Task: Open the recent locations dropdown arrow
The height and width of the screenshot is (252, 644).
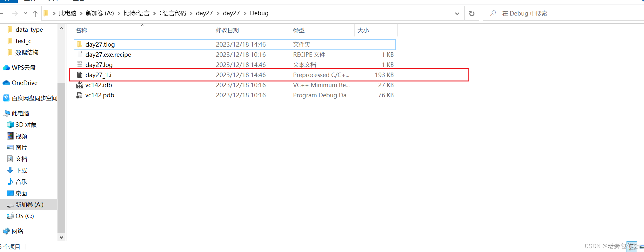Action: coord(25,13)
